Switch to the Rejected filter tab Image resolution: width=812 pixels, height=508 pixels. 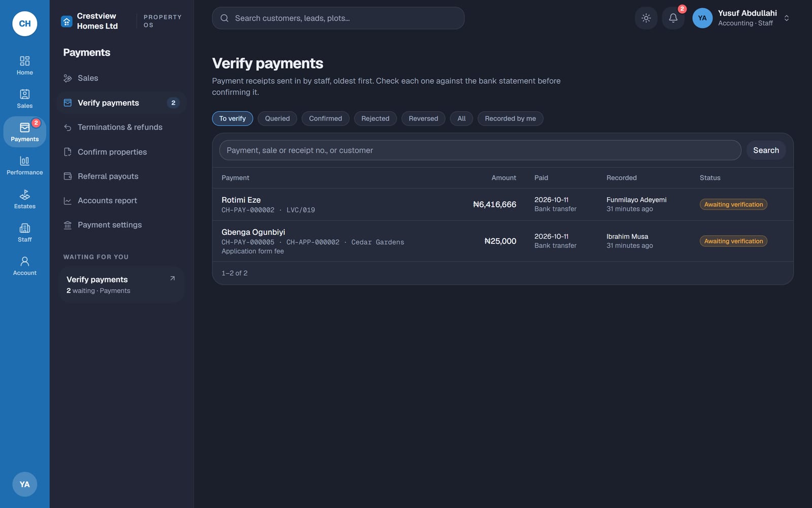click(375, 118)
